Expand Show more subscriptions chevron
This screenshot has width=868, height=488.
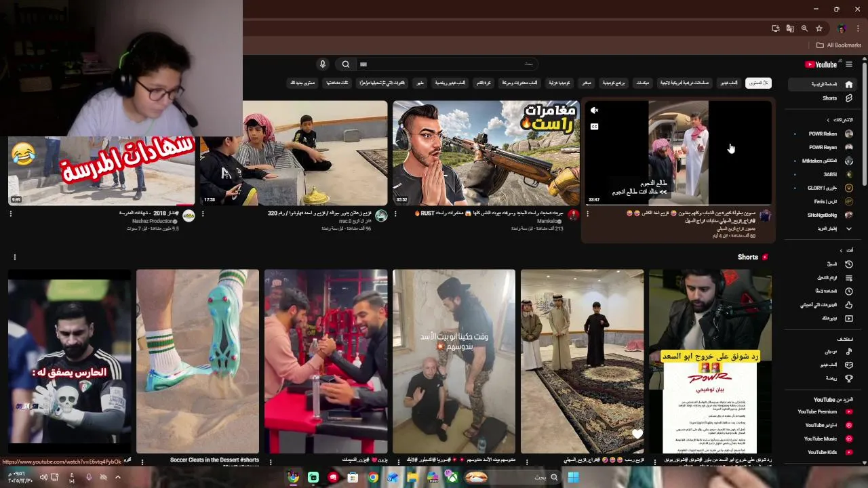pos(848,228)
